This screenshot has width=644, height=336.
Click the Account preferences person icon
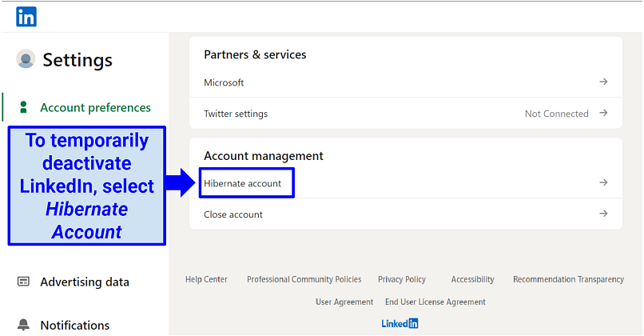tap(23, 107)
